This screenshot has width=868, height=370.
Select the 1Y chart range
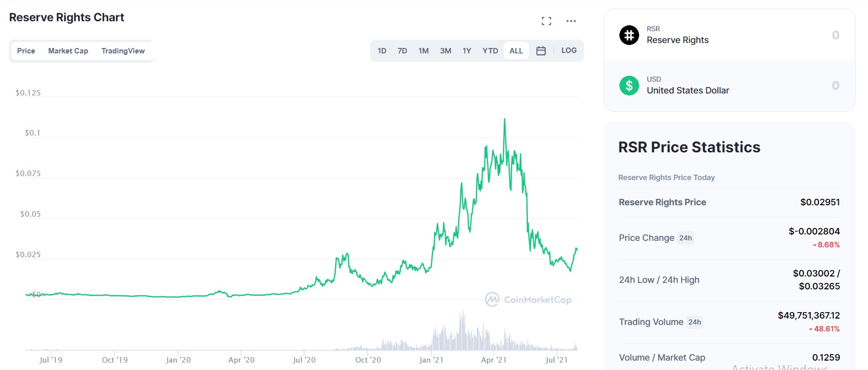(467, 50)
